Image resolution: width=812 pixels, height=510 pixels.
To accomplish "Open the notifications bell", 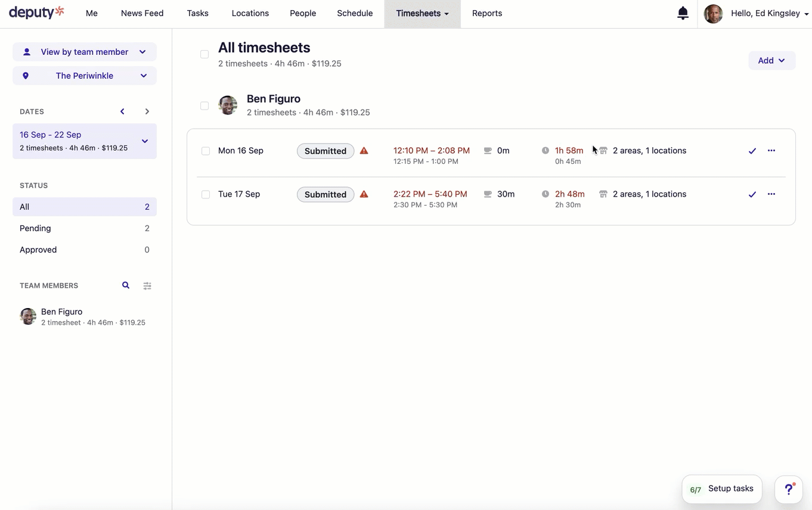I will [683, 13].
